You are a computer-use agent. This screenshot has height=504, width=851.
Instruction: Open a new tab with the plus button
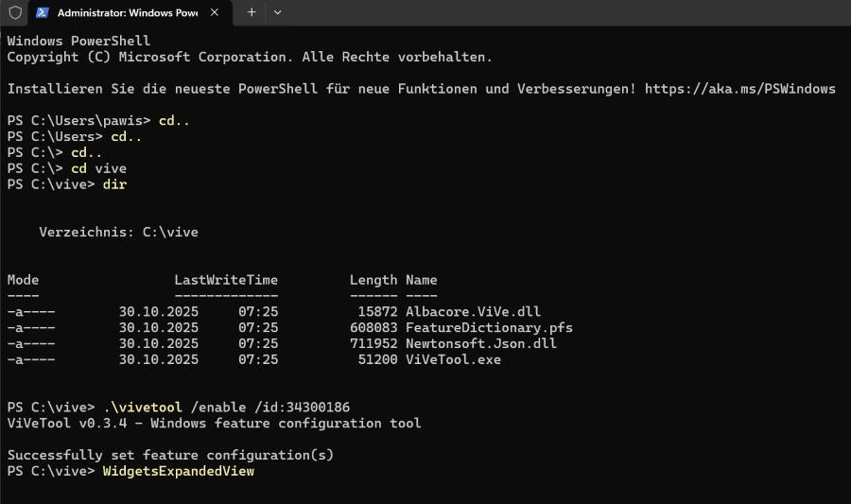(252, 13)
